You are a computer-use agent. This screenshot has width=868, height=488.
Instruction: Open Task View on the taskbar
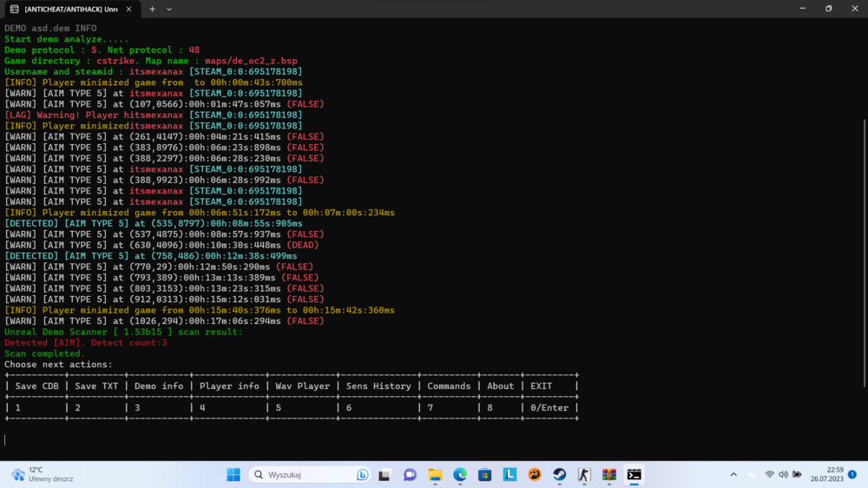[x=385, y=475]
